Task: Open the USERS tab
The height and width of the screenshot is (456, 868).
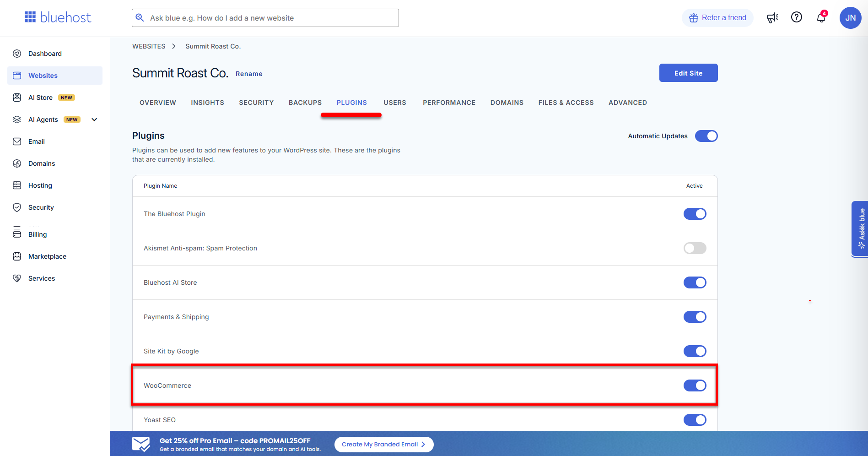Action: click(395, 103)
